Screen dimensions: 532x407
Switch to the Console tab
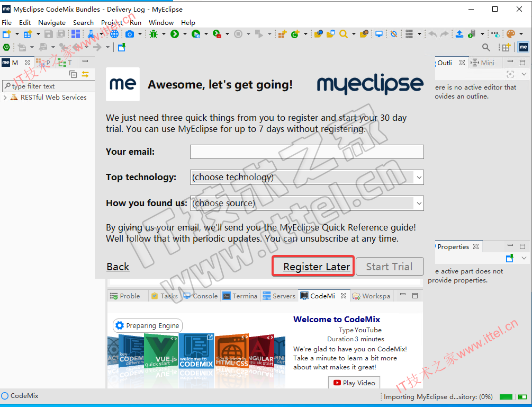(201, 296)
